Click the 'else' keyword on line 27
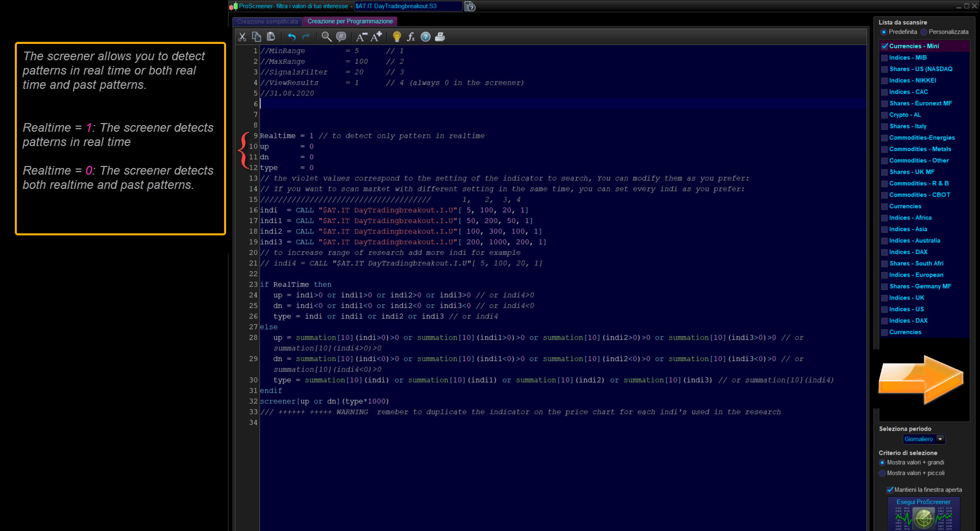This screenshot has height=531, width=980. coord(268,327)
